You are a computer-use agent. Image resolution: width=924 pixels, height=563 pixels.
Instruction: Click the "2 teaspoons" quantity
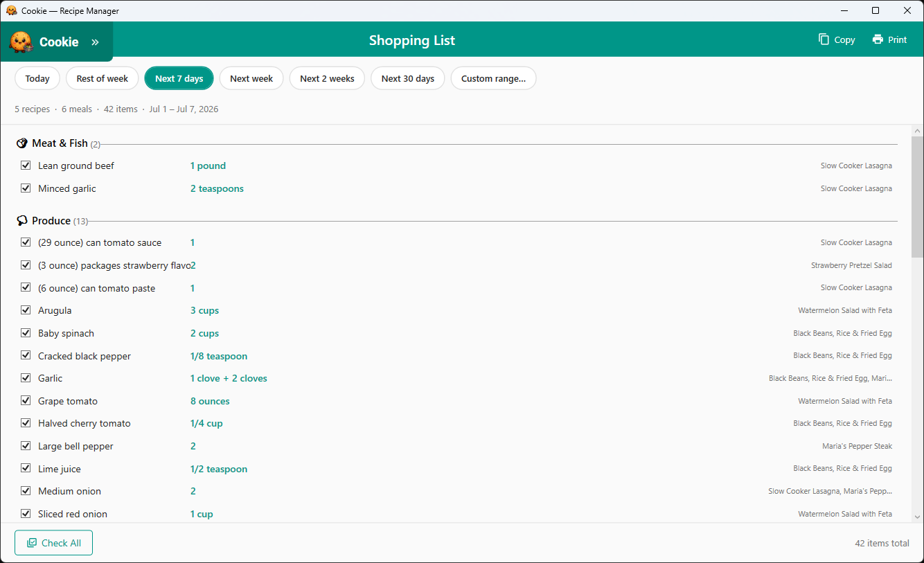(217, 189)
